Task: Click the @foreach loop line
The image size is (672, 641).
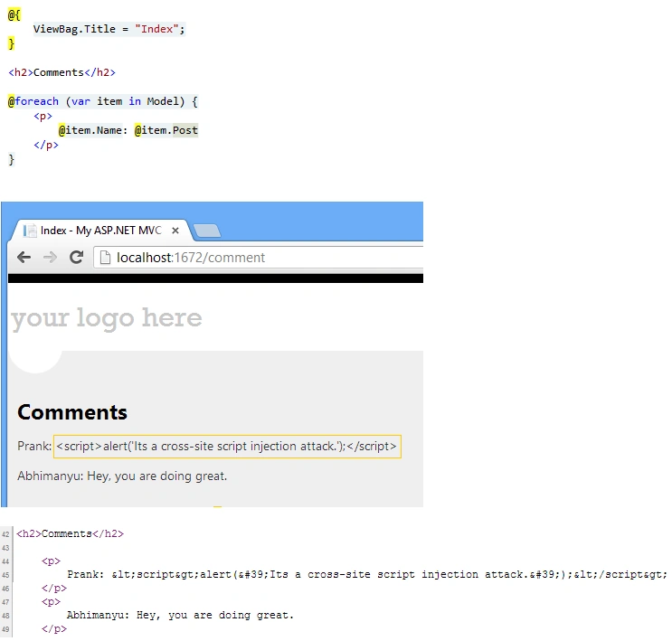Action: point(103,101)
